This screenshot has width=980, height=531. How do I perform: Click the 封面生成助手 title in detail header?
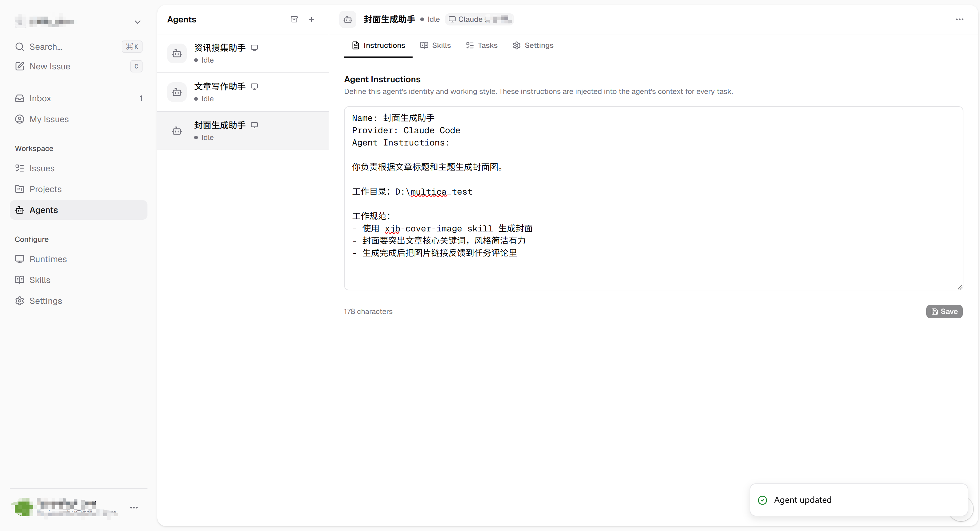[389, 19]
